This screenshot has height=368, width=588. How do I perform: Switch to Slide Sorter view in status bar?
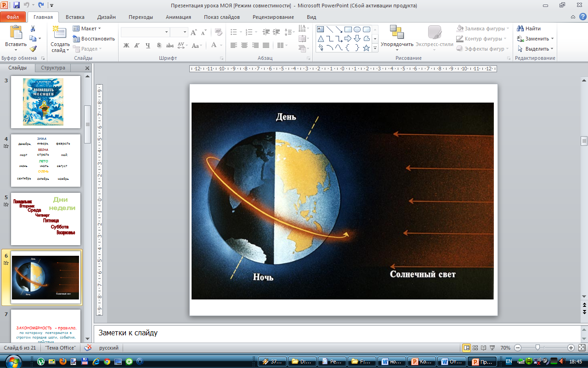coord(475,348)
